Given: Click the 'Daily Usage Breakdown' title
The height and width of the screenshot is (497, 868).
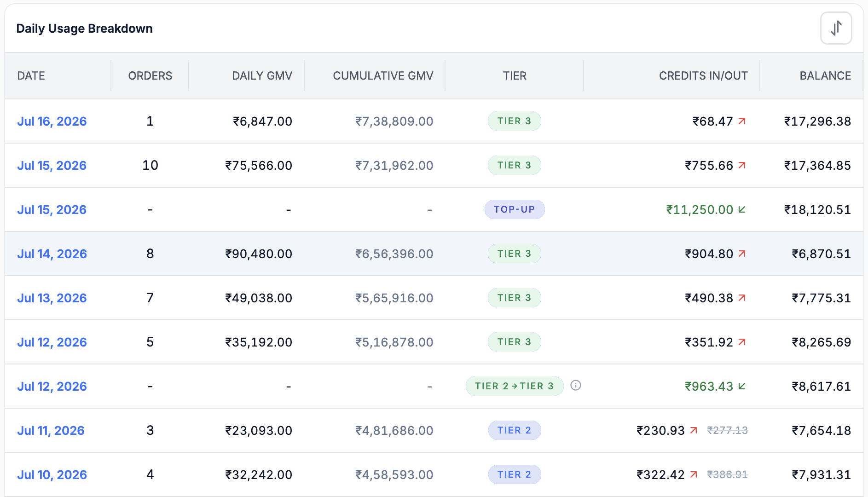Looking at the screenshot, I should click(84, 29).
